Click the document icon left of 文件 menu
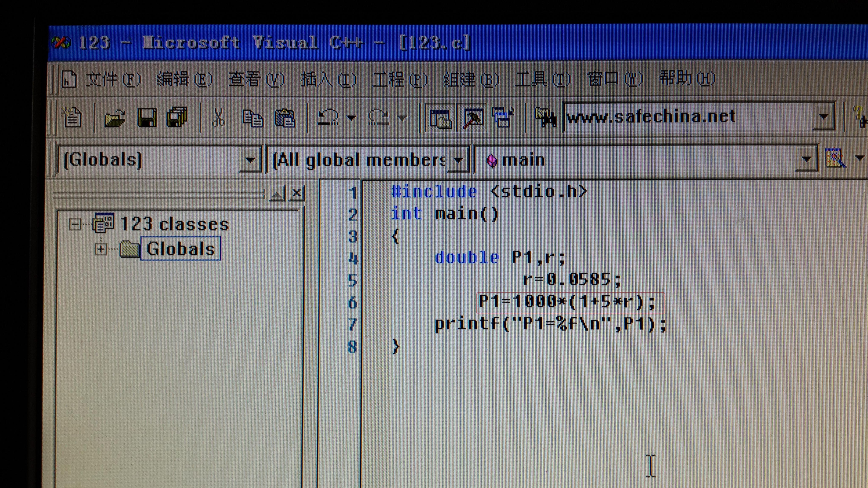Viewport: 868px width, 488px height. tap(69, 79)
